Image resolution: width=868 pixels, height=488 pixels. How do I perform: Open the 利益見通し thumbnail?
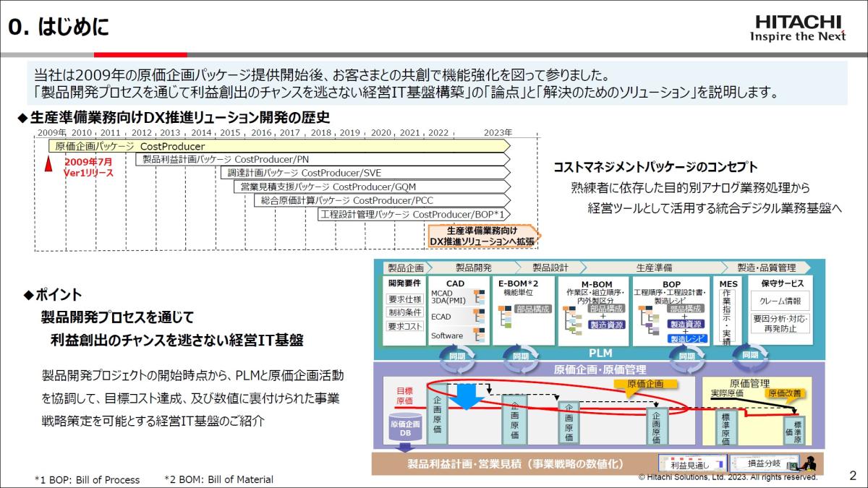693,463
